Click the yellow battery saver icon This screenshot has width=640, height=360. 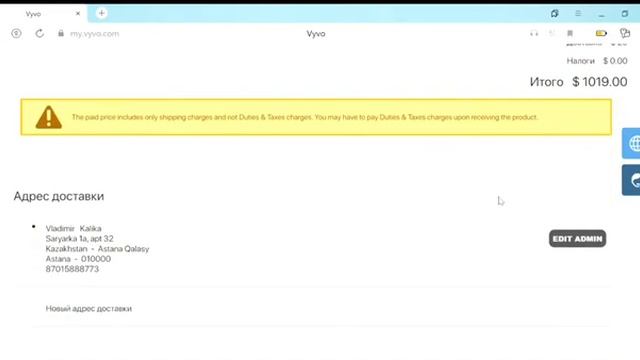pyautogui.click(x=601, y=33)
